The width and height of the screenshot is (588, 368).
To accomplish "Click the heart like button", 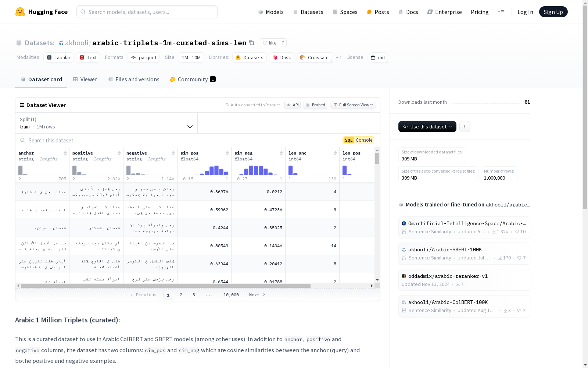I will [269, 43].
